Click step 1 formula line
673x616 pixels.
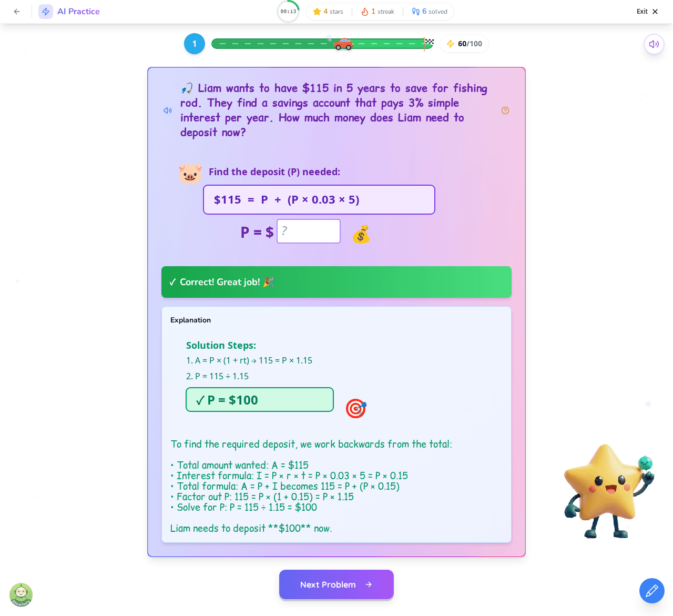click(249, 360)
